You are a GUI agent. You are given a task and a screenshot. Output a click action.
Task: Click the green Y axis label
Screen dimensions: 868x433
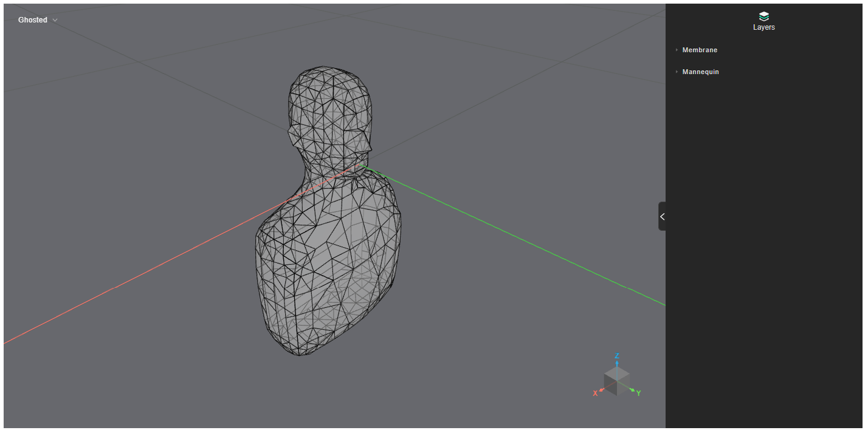[638, 394]
